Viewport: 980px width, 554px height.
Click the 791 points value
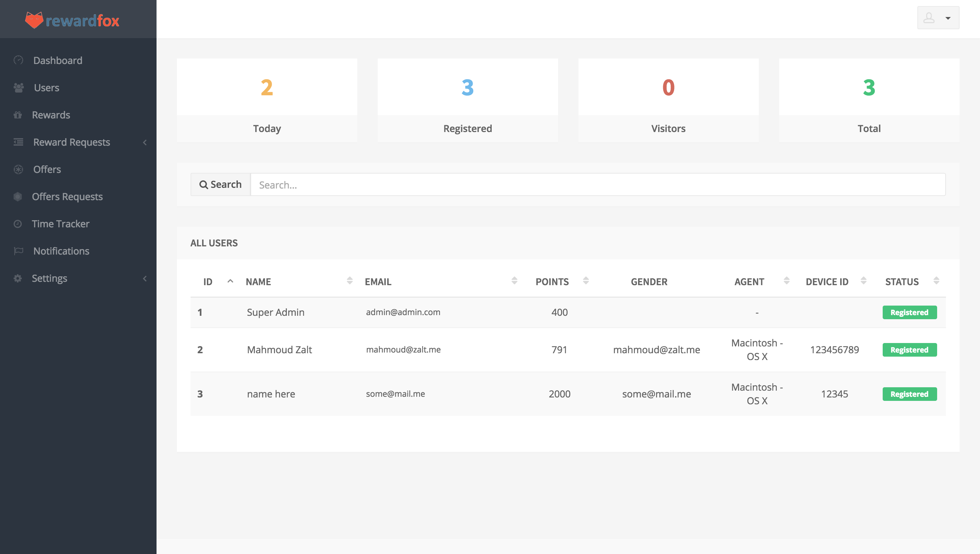click(559, 350)
